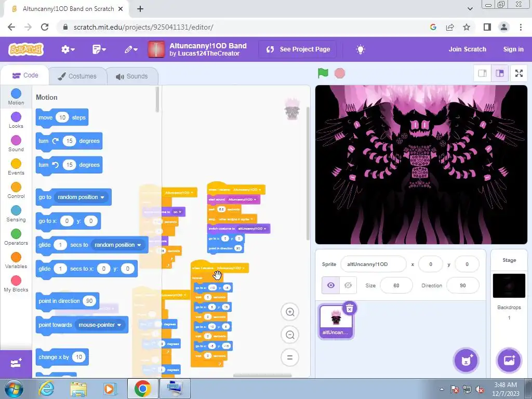The height and width of the screenshot is (399, 532).
Task: Open the Edit pencil menu dropdown
Action: (130, 49)
